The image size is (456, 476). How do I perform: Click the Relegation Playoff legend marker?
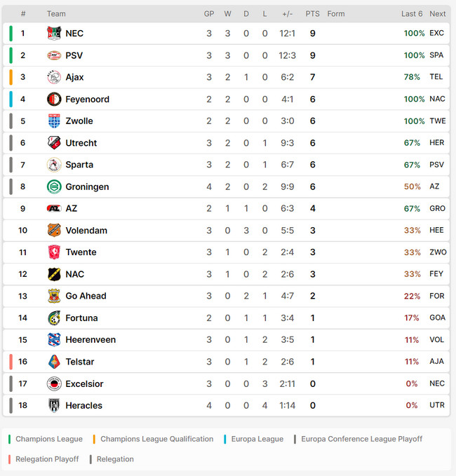(x=10, y=459)
